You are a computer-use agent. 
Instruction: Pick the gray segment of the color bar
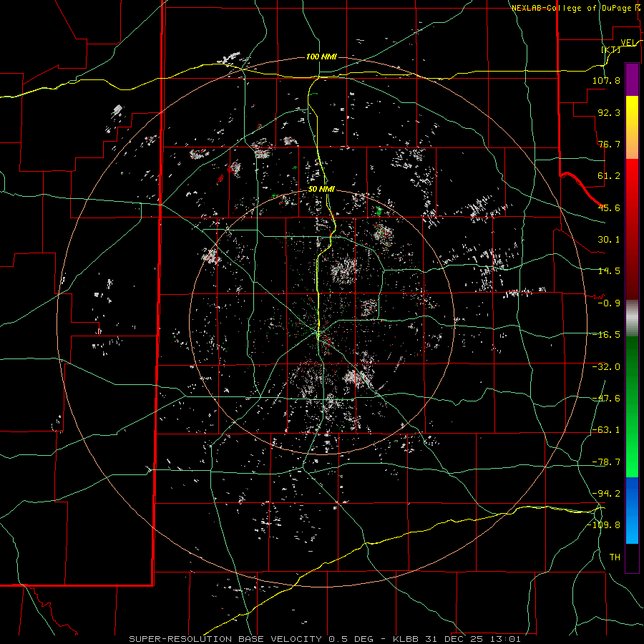(632, 318)
